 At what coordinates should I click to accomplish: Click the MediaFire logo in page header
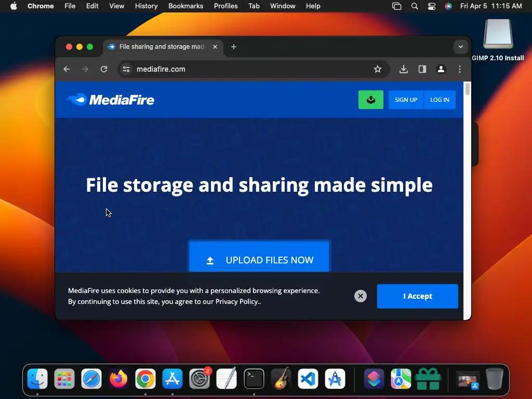[x=110, y=100]
